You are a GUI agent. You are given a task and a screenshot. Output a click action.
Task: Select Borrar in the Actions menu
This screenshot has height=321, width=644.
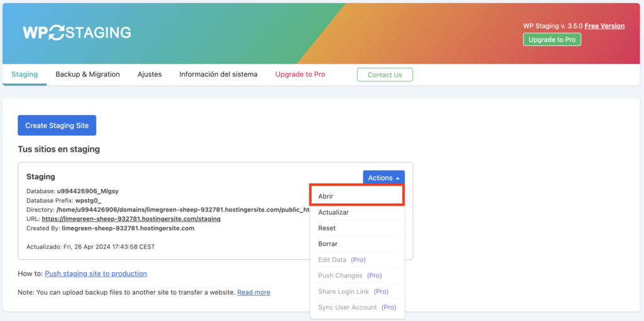coord(357,244)
